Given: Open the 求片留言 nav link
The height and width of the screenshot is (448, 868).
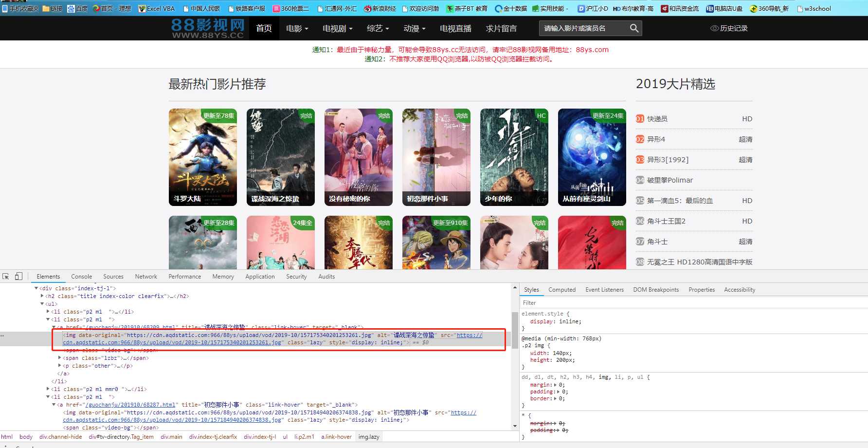Looking at the screenshot, I should tap(501, 28).
